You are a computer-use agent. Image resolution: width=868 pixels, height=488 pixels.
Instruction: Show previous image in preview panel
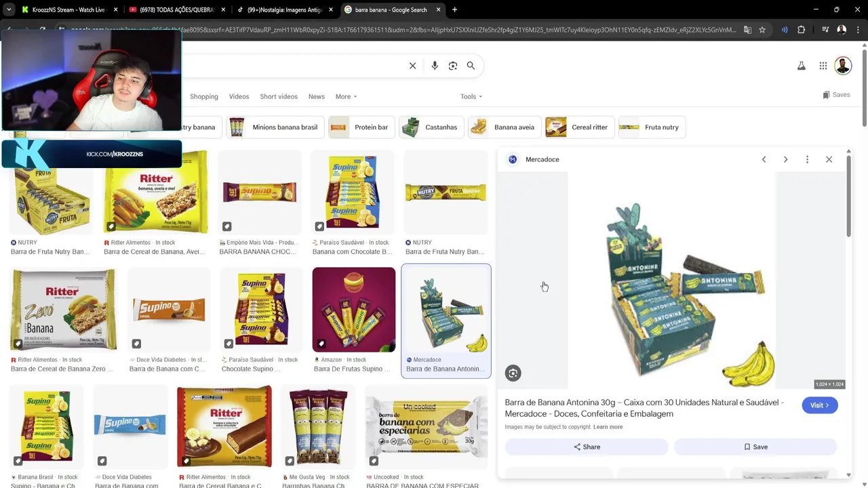click(x=764, y=159)
